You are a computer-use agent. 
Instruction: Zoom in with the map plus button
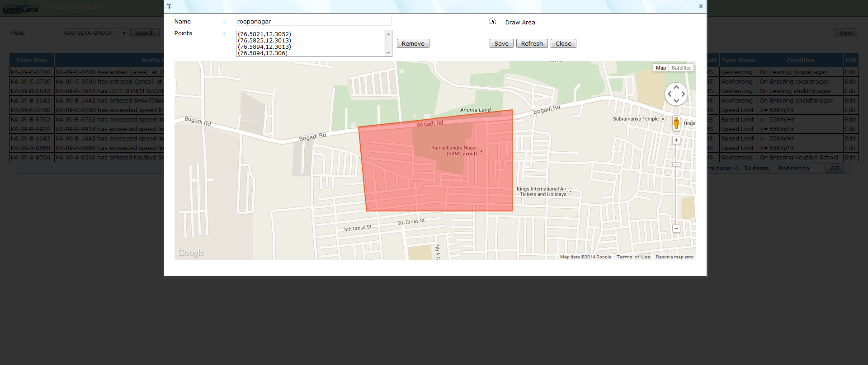676,140
